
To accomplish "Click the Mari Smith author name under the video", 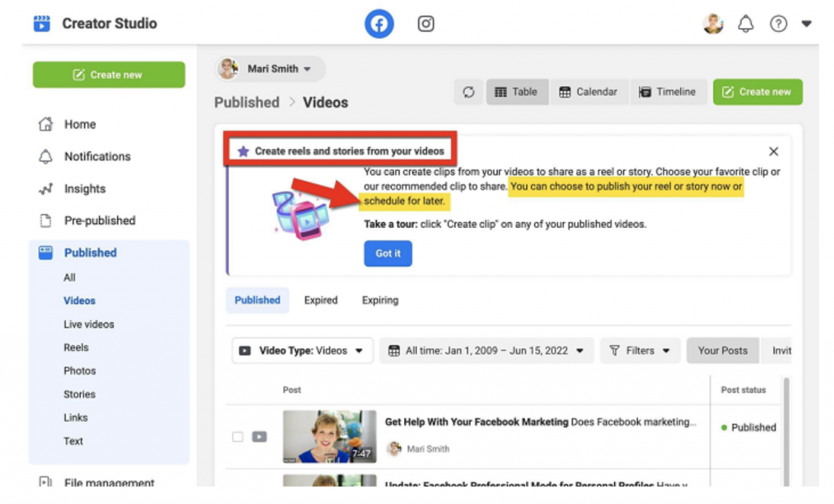I will coord(428,449).
